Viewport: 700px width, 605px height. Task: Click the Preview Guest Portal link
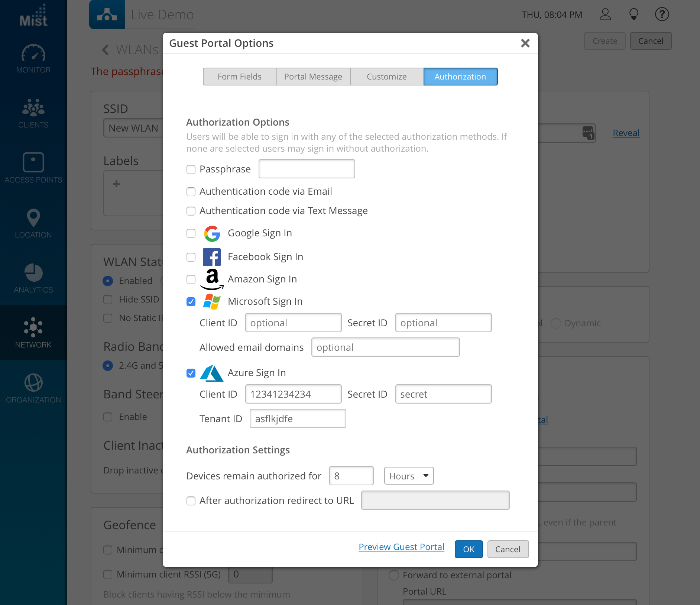[401, 547]
